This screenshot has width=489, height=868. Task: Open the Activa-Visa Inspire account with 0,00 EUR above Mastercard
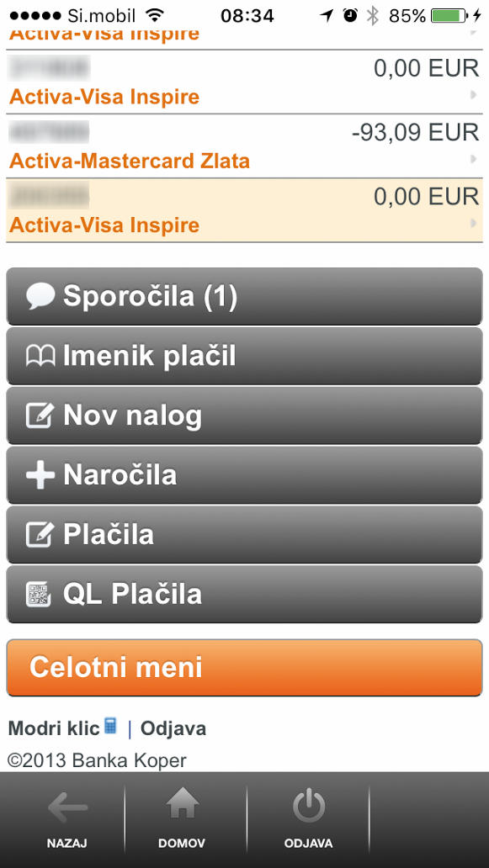coord(244,82)
